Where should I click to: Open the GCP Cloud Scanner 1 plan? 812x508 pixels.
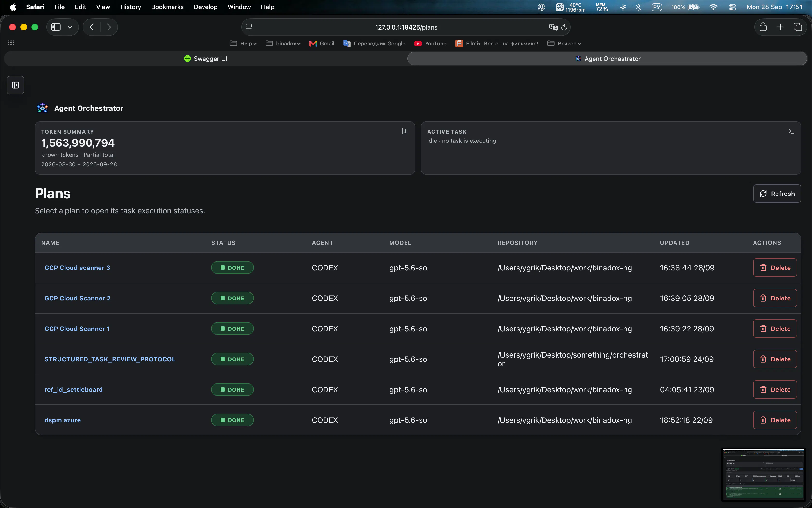coord(77,329)
